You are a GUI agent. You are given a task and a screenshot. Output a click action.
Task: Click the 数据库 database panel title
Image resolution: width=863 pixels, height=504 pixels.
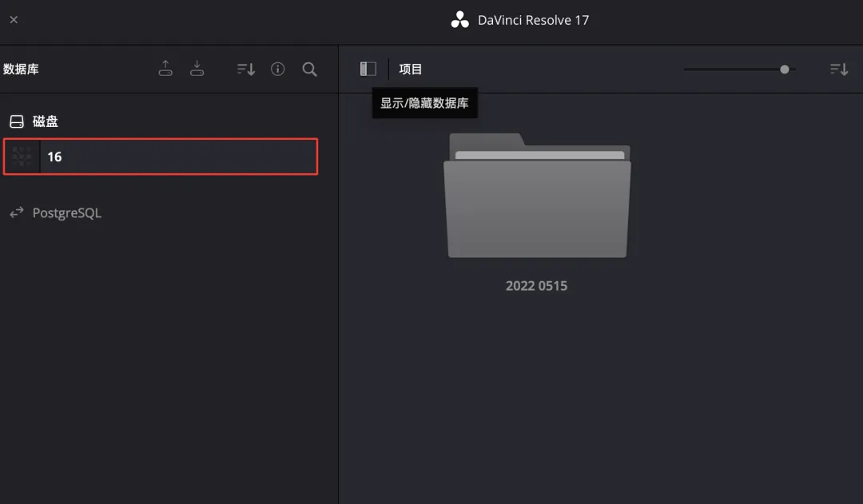20,69
